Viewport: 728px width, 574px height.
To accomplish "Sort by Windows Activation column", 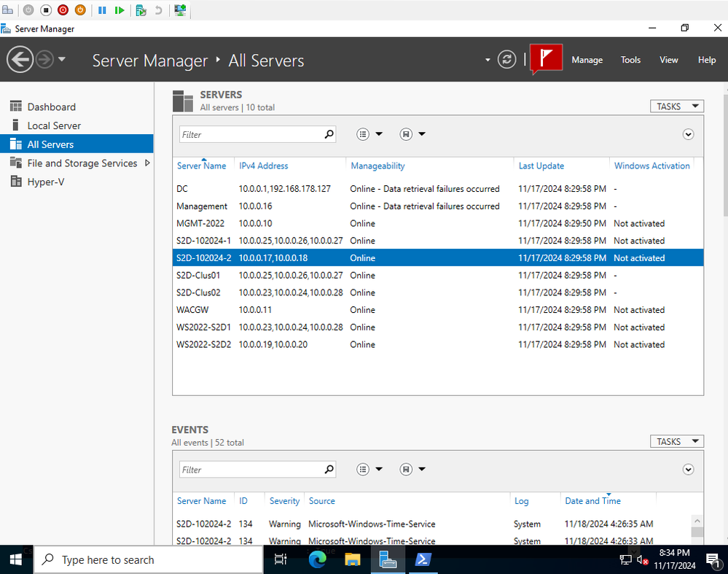I will (652, 166).
